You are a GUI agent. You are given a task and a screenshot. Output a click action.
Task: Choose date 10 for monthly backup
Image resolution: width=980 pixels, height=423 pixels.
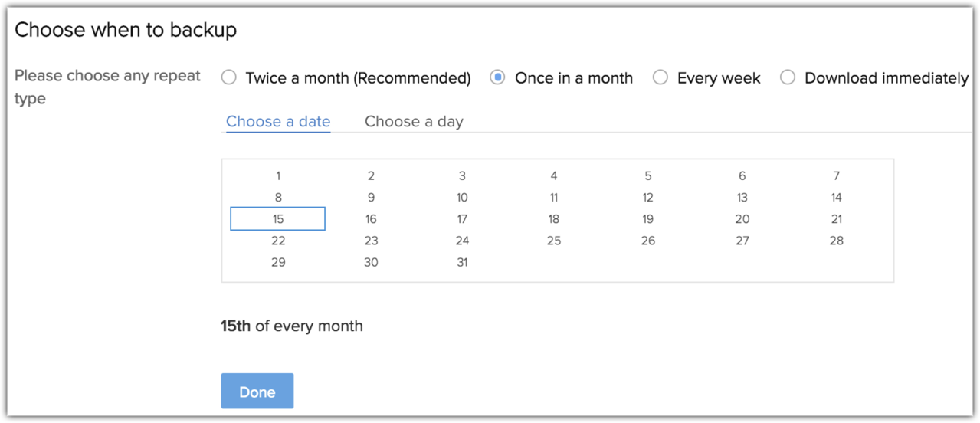tap(462, 197)
